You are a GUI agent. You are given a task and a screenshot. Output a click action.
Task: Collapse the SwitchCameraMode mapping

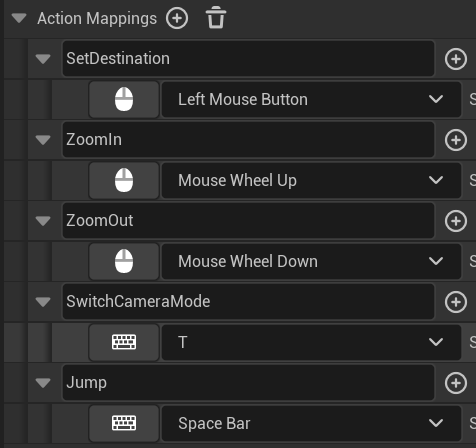pyautogui.click(x=43, y=302)
